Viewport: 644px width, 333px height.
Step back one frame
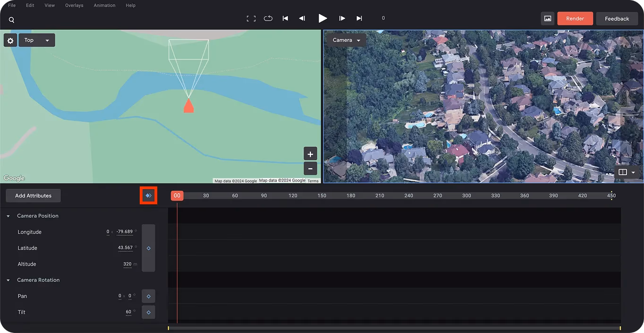click(302, 18)
